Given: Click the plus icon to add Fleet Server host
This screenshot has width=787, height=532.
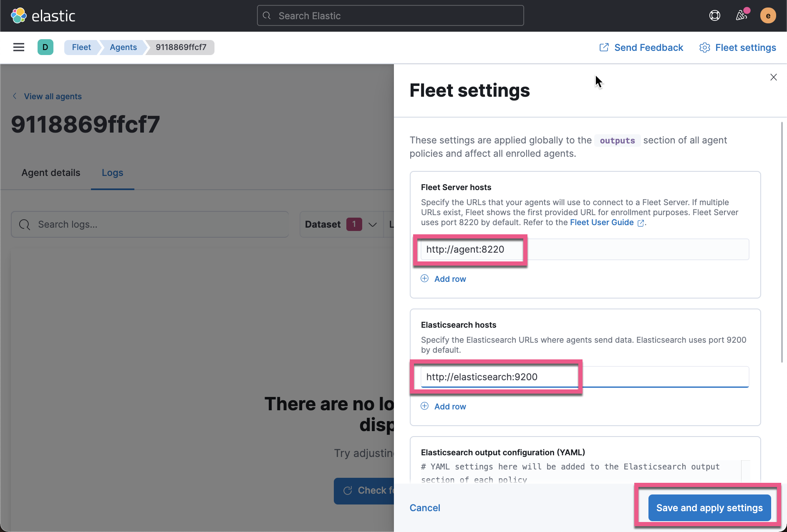Looking at the screenshot, I should [424, 279].
